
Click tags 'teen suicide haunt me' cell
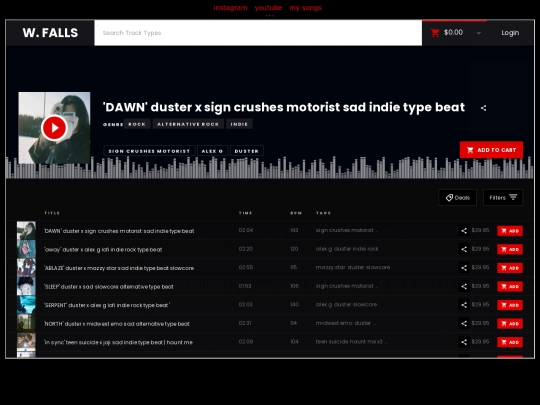pos(352,342)
